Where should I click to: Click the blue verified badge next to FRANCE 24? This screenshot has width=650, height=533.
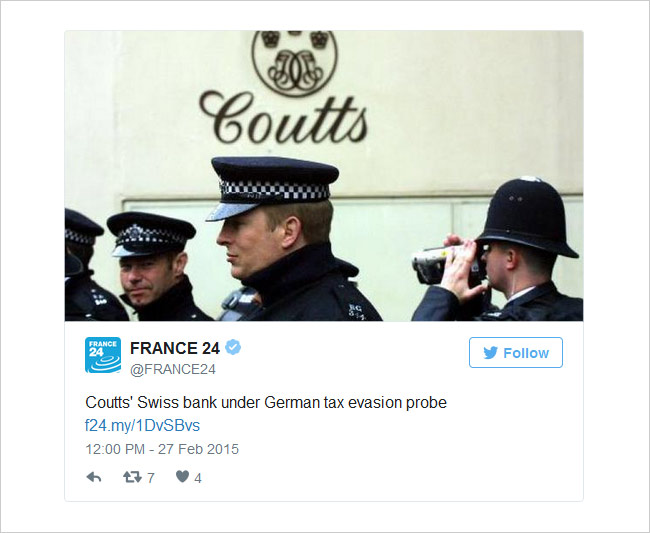pyautogui.click(x=233, y=347)
